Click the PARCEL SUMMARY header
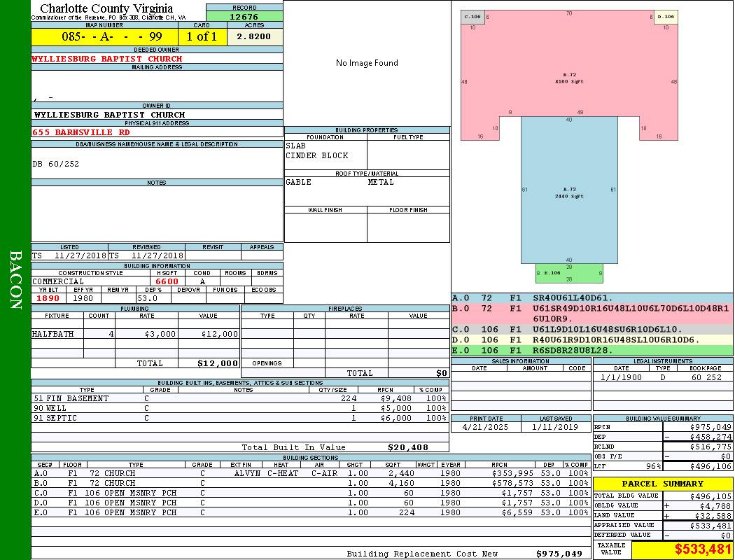735x560 pixels. (662, 484)
